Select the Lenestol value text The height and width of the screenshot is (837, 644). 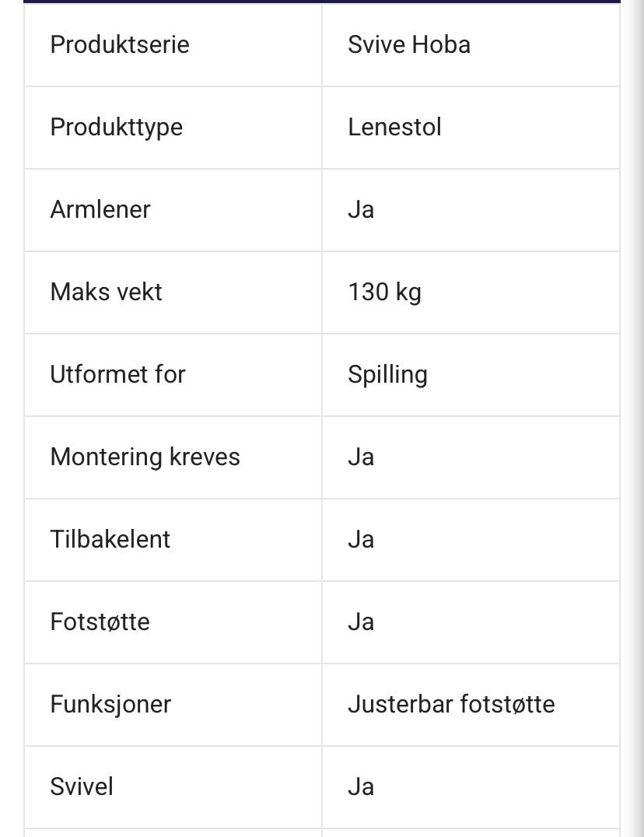point(394,127)
